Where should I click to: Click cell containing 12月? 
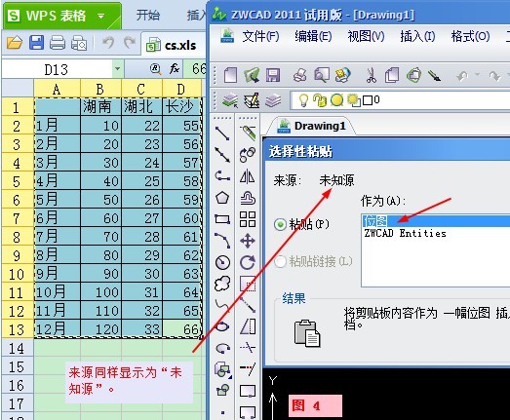coord(57,329)
